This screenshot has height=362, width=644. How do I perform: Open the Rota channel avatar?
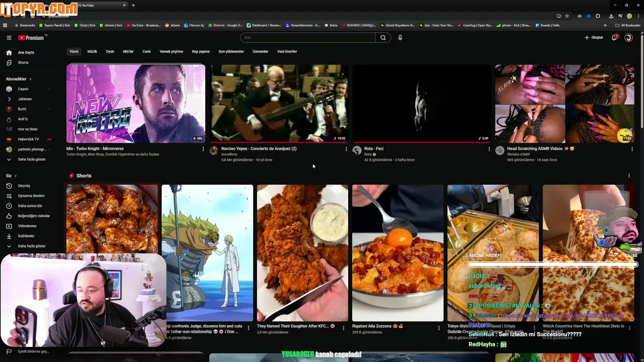pyautogui.click(x=357, y=150)
